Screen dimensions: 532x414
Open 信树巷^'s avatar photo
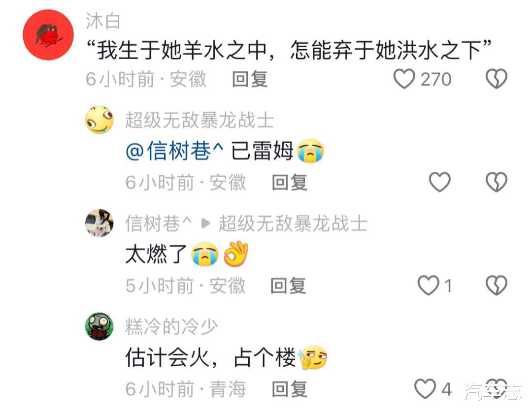tap(99, 223)
